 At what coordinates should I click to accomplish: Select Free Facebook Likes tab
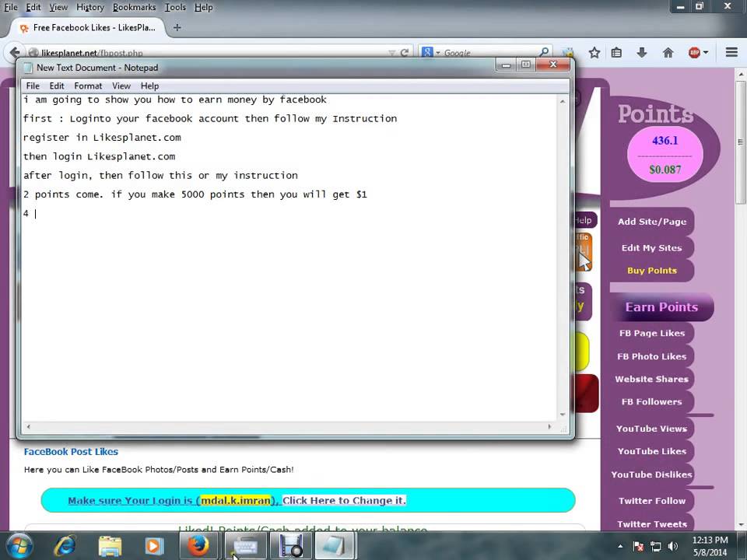coord(88,28)
